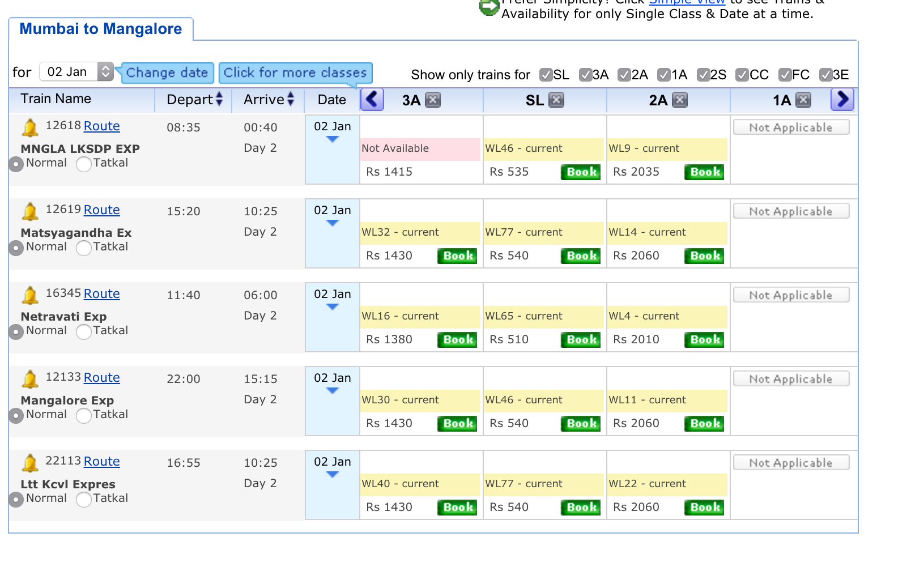
Task: Open Route for train 12133
Action: (102, 378)
